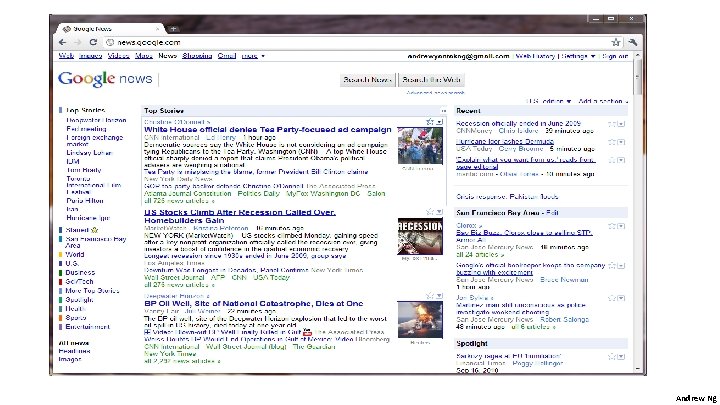Open options arrow for Recession officially ended item
The image size is (720, 405).
(621, 124)
